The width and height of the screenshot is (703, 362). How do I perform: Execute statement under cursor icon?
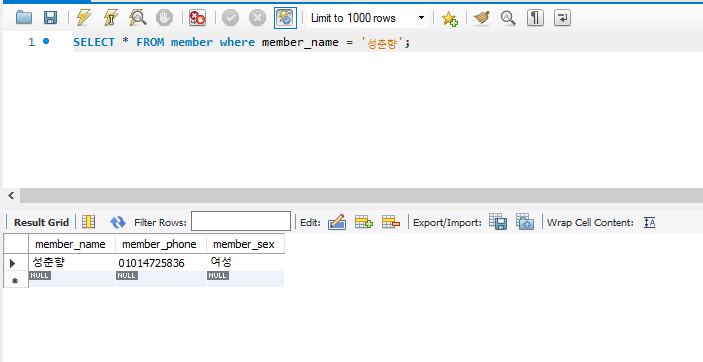(110, 18)
